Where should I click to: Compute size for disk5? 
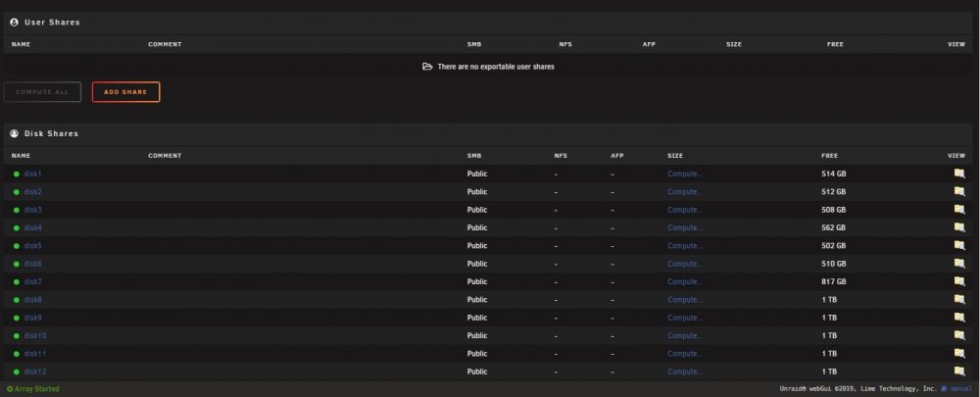tap(684, 246)
